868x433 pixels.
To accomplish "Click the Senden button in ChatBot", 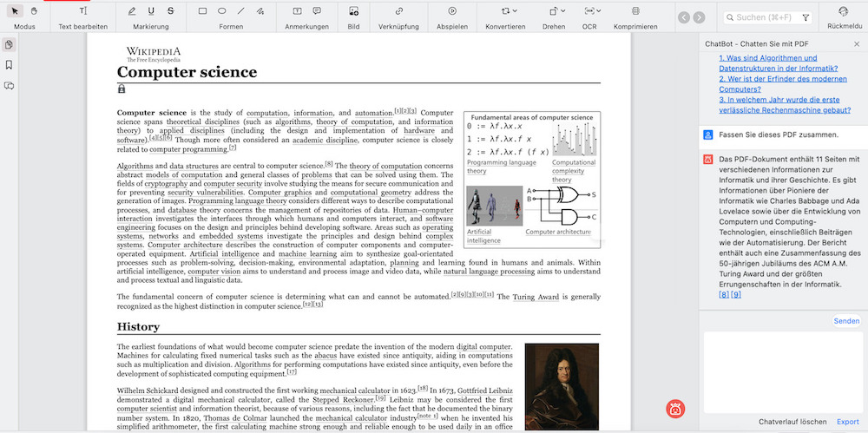I will pos(846,321).
